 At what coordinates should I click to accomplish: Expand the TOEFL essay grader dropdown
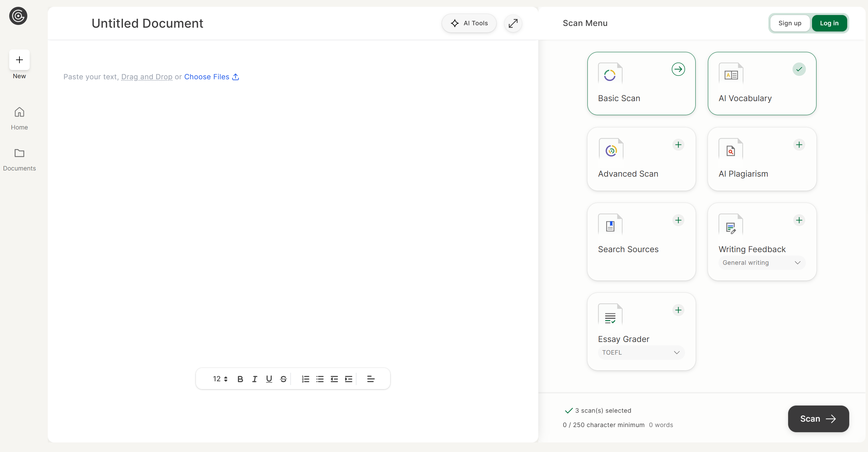(x=641, y=353)
